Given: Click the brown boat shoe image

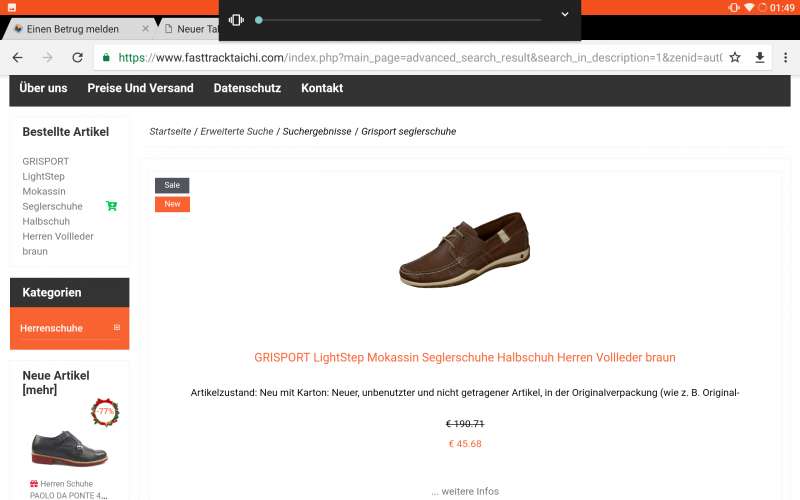Looking at the screenshot, I should [x=465, y=250].
